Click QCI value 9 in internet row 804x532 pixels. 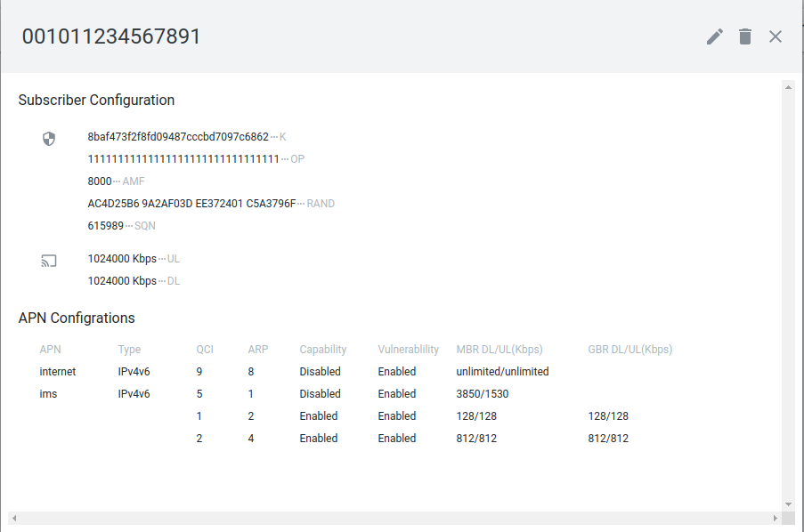point(199,372)
